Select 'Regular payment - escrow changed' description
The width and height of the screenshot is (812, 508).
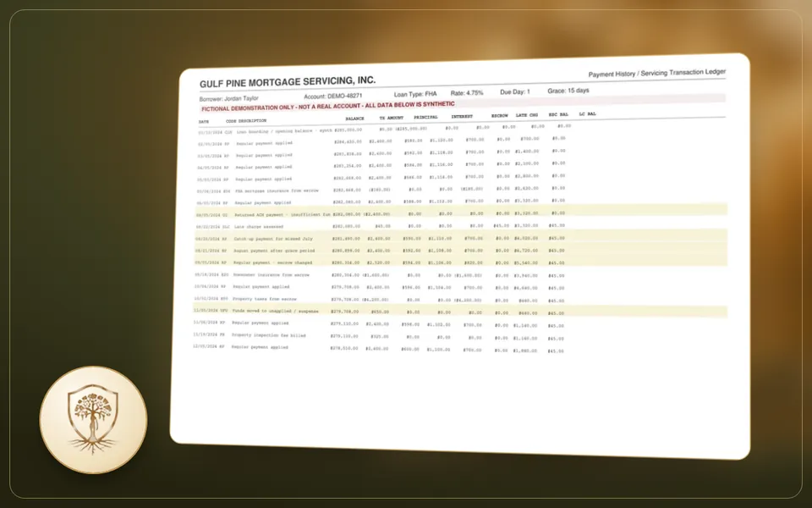273,262
